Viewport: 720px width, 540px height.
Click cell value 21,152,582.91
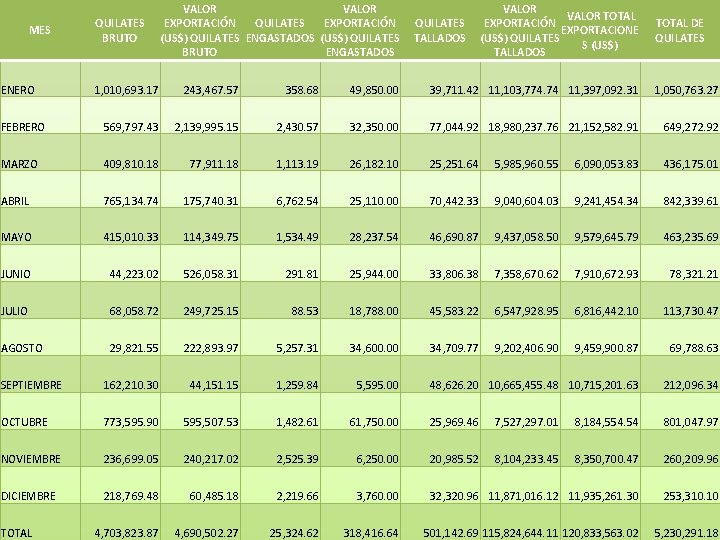tap(603, 127)
